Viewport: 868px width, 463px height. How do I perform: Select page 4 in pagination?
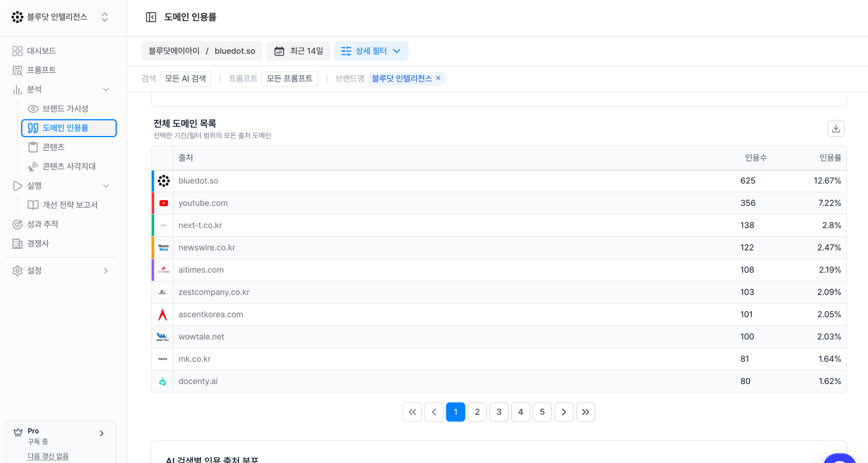(520, 412)
